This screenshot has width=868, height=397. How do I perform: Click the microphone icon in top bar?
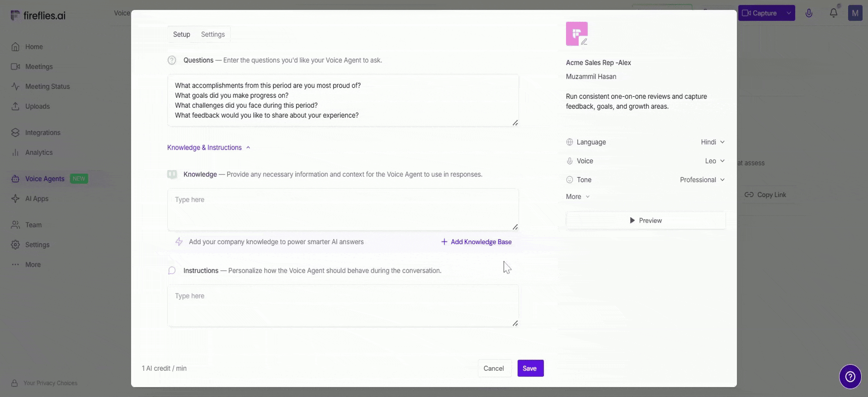pos(809,13)
